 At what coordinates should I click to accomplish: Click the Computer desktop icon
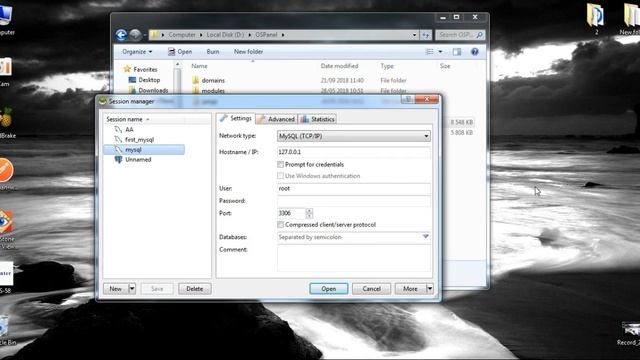click(x=6, y=20)
